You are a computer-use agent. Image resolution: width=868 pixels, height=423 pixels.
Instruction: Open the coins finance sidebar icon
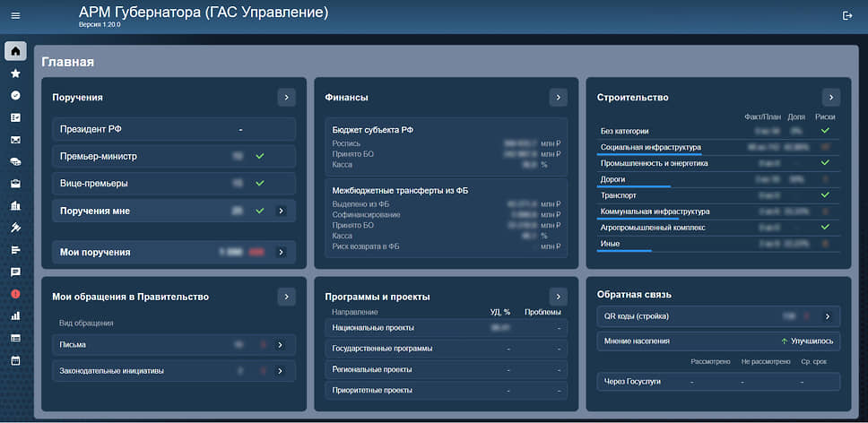(x=15, y=162)
